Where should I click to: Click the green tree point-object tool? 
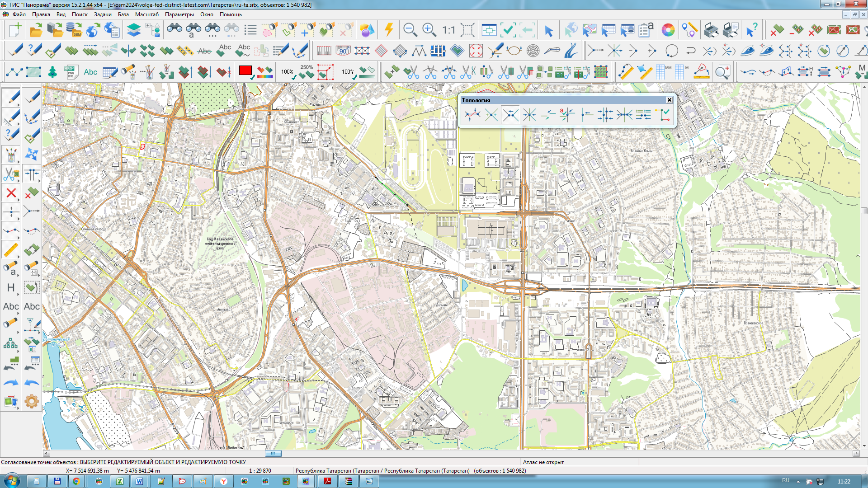pos(52,72)
